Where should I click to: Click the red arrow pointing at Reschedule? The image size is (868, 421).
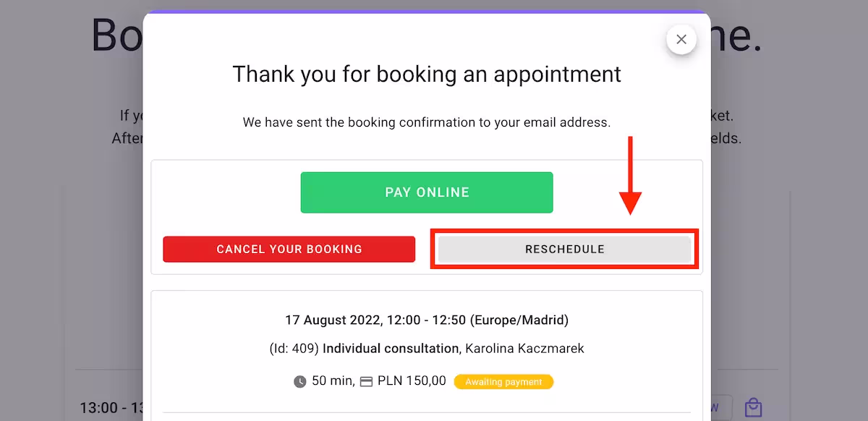(x=631, y=176)
